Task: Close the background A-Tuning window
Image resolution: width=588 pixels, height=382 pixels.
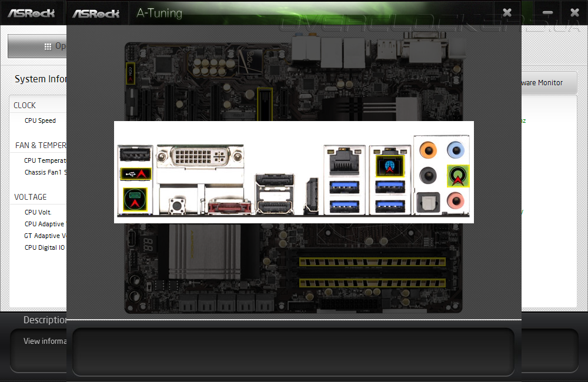Action: [x=574, y=13]
